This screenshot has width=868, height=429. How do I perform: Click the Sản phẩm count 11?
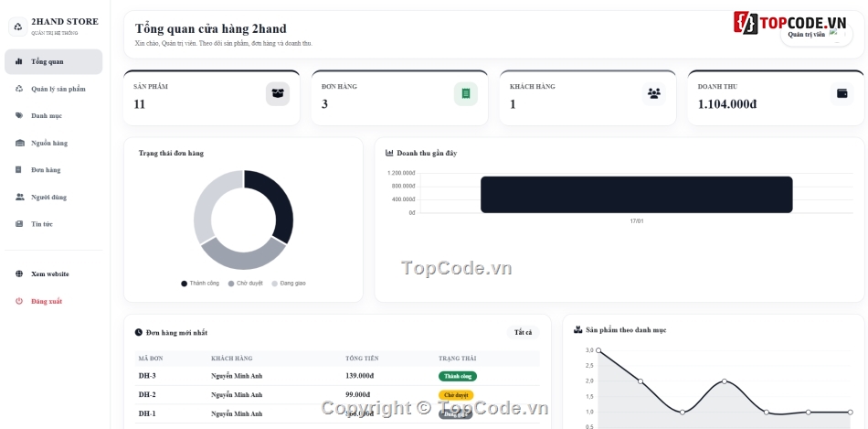coord(140,104)
